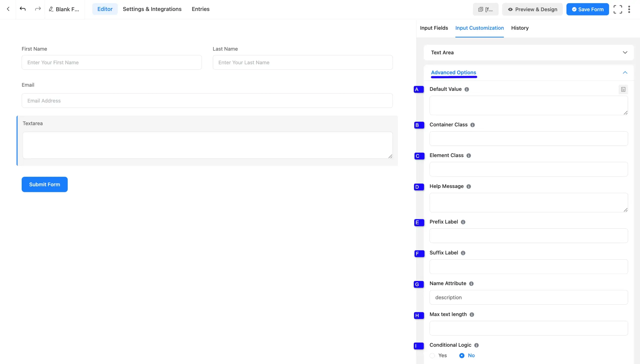Click the smart value icon beside Default Value
This screenshot has height=364, width=640.
coord(623,89)
